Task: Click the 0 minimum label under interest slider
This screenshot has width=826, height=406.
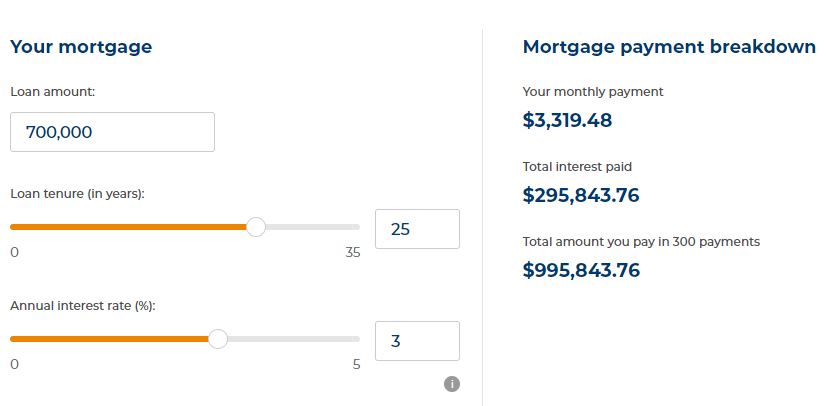Action: [x=14, y=364]
